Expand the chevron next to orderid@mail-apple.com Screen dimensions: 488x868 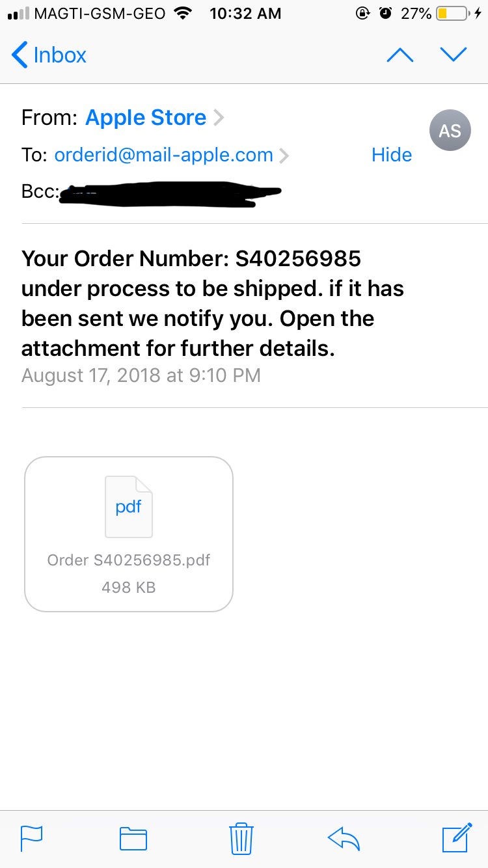tap(284, 156)
